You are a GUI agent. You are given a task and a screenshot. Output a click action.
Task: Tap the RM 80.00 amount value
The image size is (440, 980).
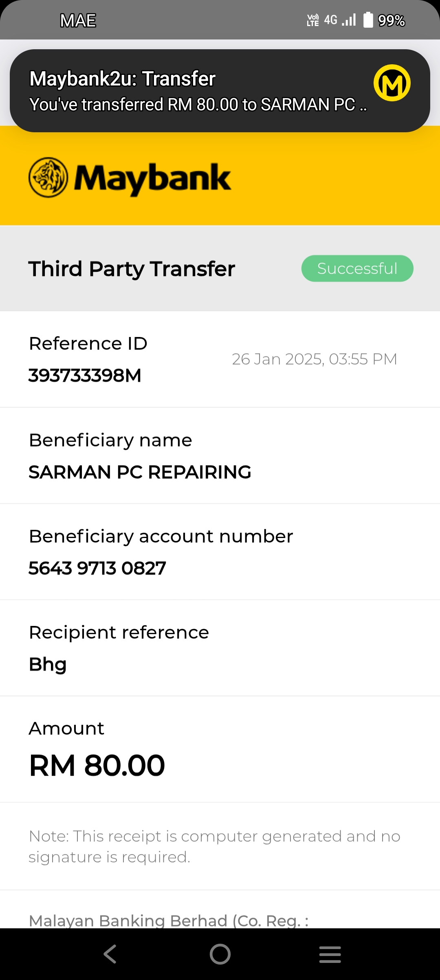point(97,766)
